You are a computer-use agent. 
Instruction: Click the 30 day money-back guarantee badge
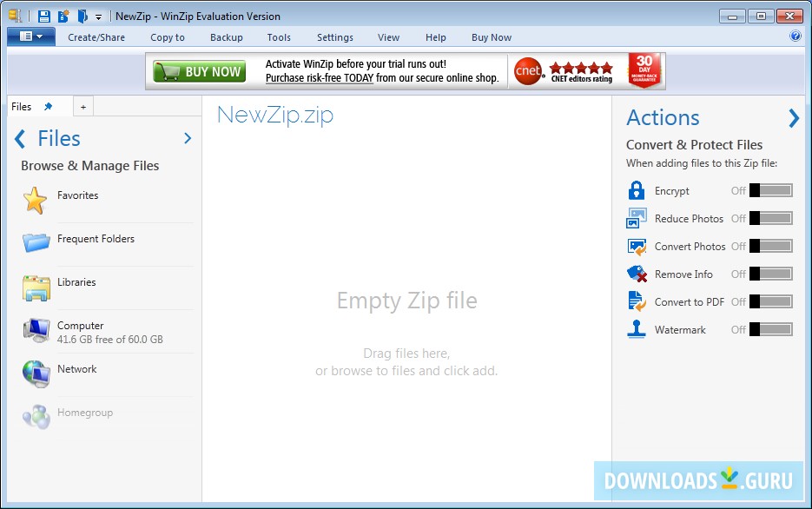pyautogui.click(x=644, y=70)
